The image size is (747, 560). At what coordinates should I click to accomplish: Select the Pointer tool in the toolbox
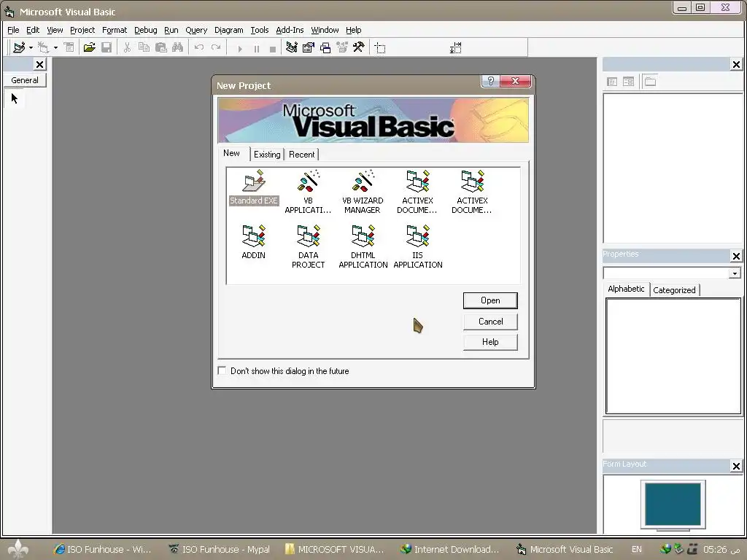[15, 98]
